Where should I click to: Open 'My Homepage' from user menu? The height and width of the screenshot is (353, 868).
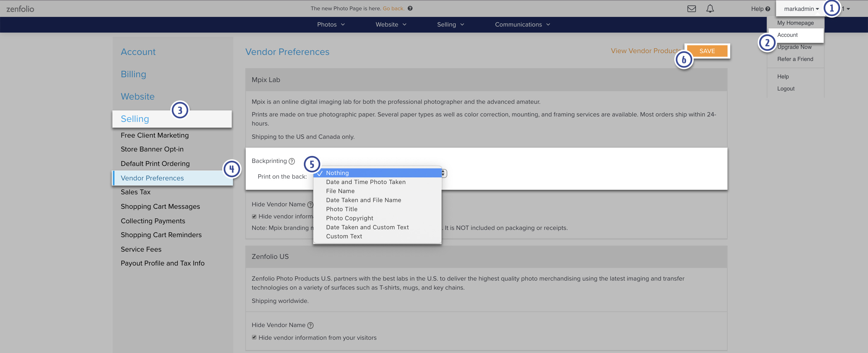point(795,23)
